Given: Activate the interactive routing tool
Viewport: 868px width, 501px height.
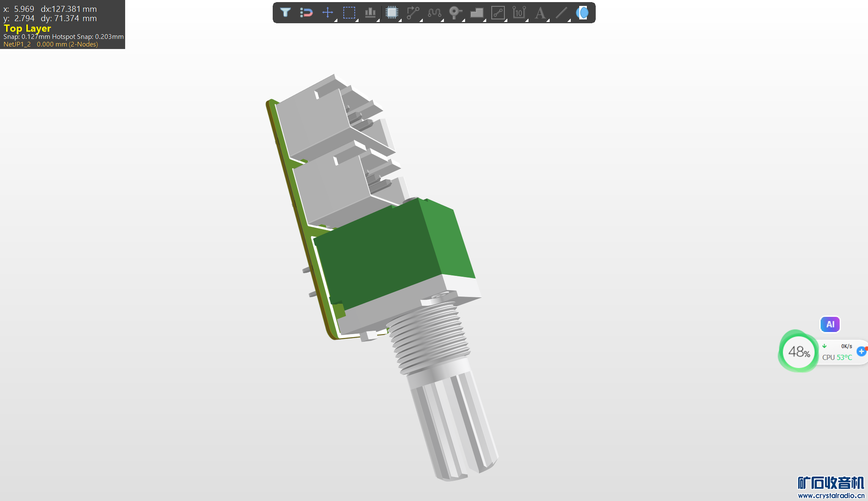Looking at the screenshot, I should tap(413, 13).
